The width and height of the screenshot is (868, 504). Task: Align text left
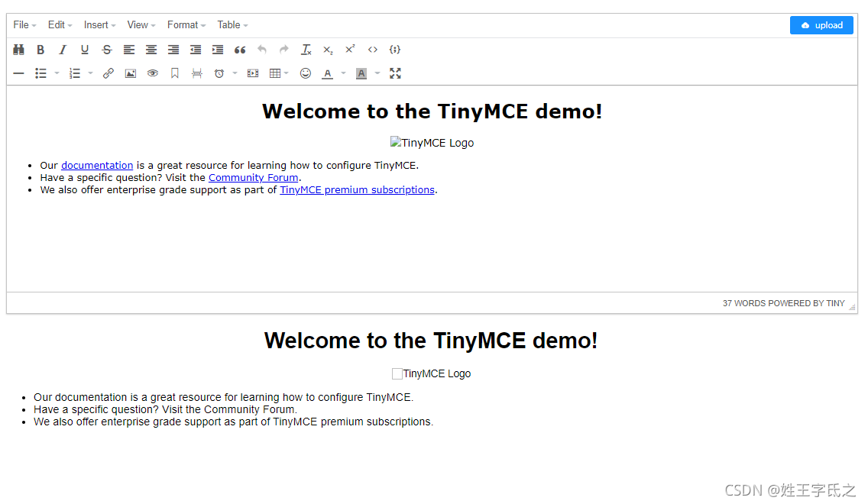click(x=129, y=50)
